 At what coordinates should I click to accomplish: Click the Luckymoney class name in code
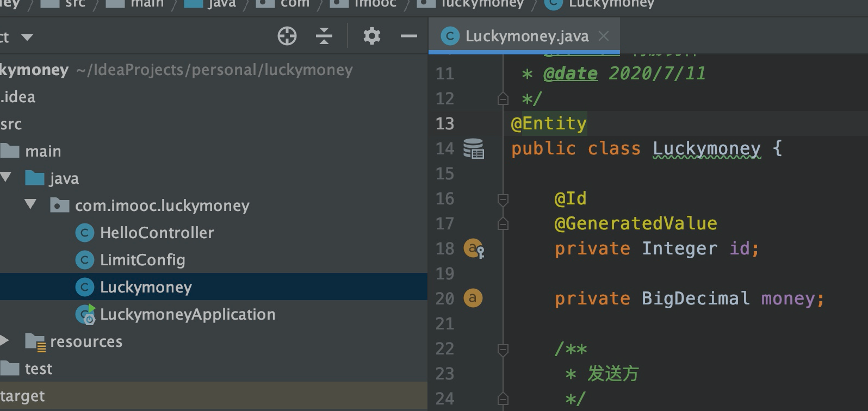706,148
